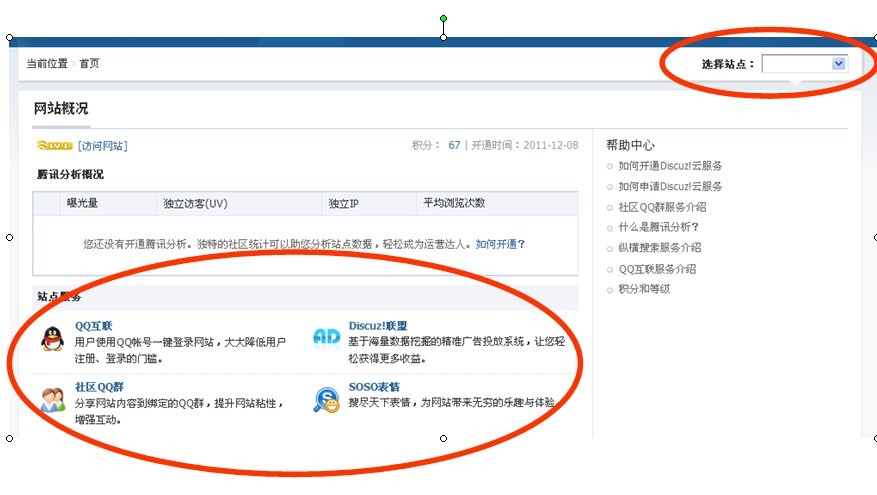The width and height of the screenshot is (877, 495).
Task: Open help topic 纵横搜索服务介绍
Action: (x=659, y=247)
